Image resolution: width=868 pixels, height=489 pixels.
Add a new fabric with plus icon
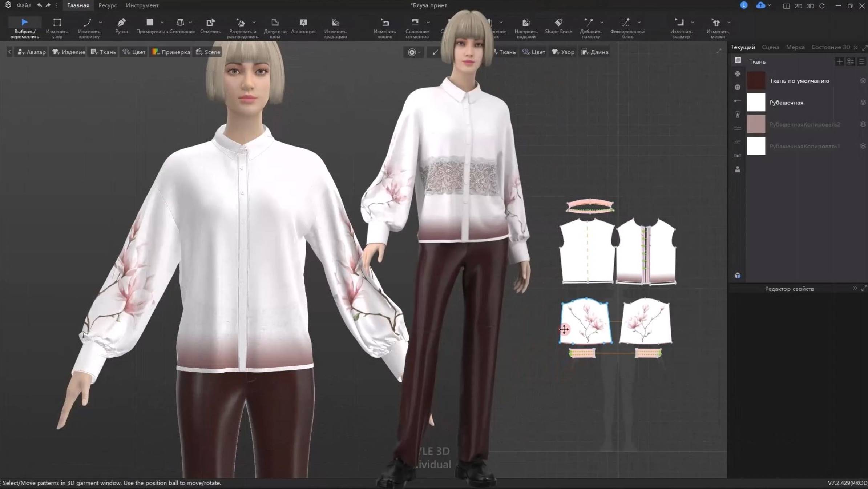click(839, 61)
